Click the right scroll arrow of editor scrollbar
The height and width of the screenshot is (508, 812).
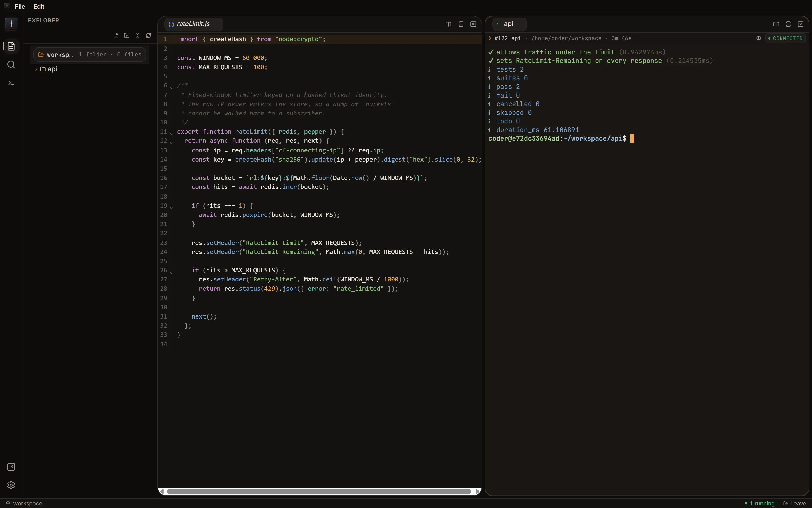tap(478, 491)
